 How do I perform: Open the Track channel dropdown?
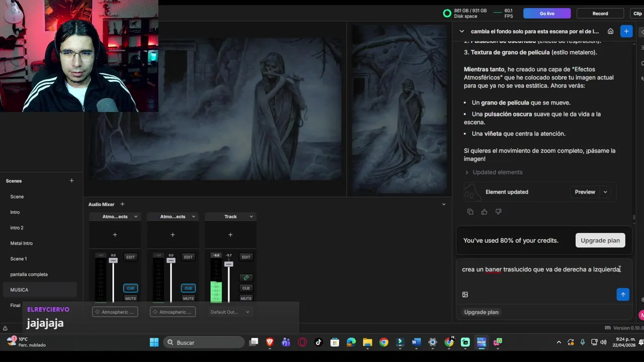tap(251, 217)
